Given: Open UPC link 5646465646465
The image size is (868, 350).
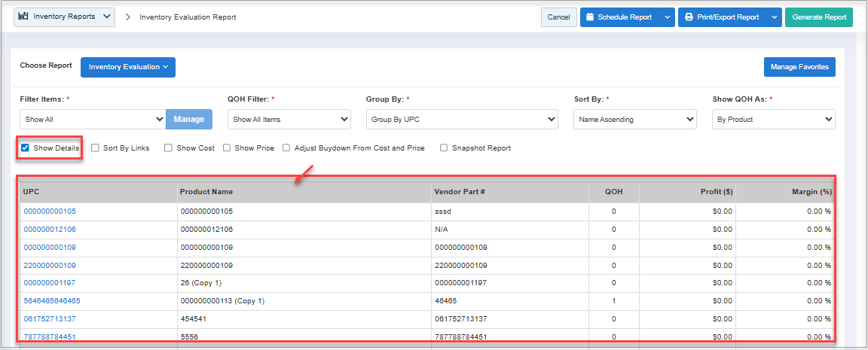Looking at the screenshot, I should click(x=52, y=300).
